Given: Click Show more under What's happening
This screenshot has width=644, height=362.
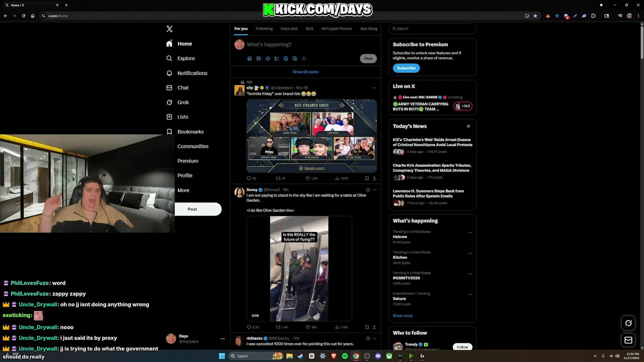Looking at the screenshot, I should point(403,316).
